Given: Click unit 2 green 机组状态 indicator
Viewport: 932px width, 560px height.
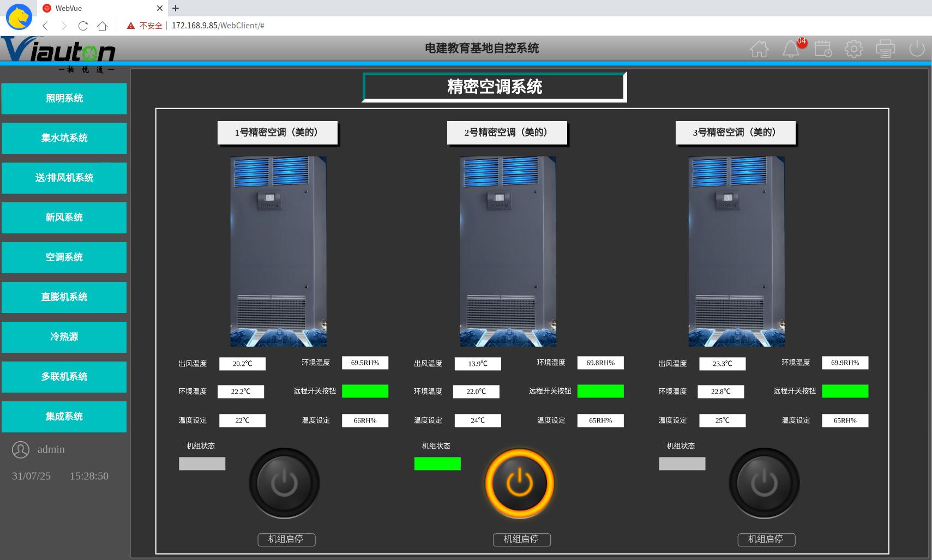Looking at the screenshot, I should click(437, 463).
